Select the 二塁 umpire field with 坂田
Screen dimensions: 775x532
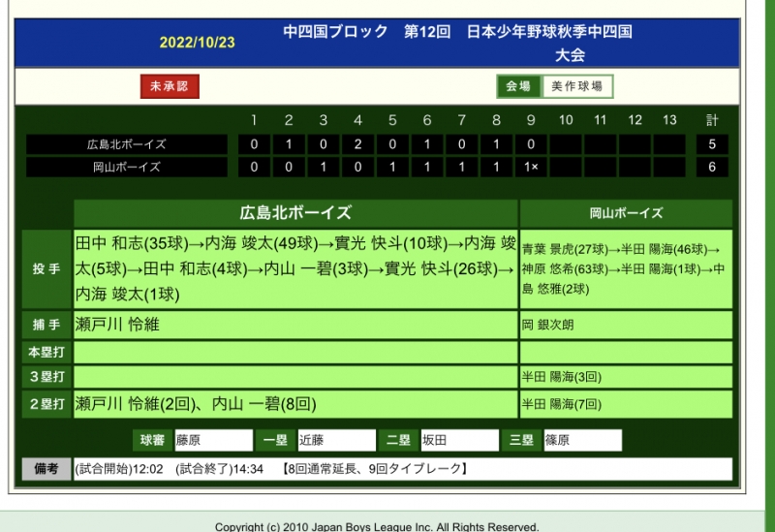pyautogui.click(x=458, y=440)
